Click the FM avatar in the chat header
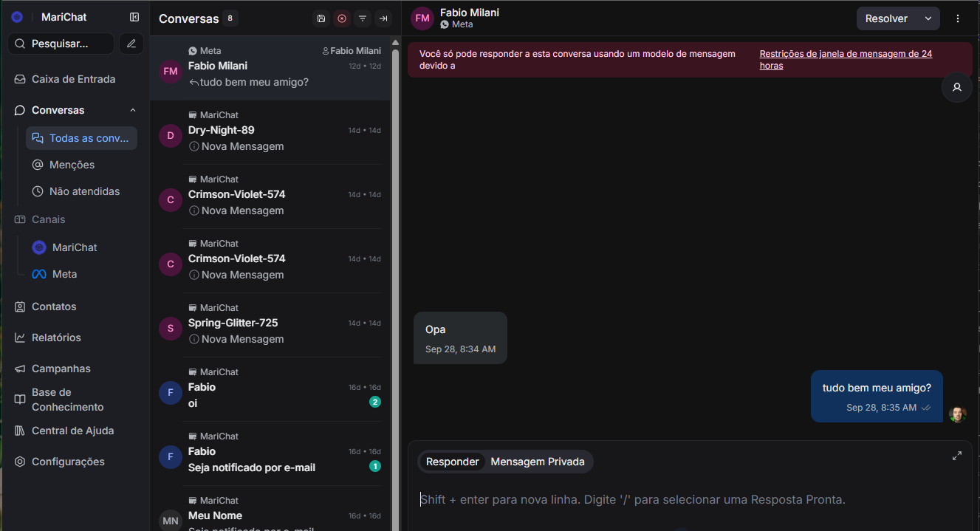 tap(422, 18)
